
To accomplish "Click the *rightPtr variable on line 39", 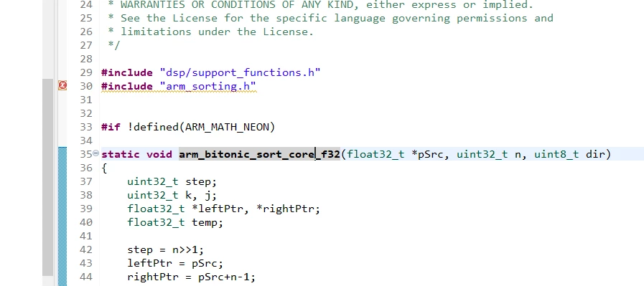I will 286,209.
